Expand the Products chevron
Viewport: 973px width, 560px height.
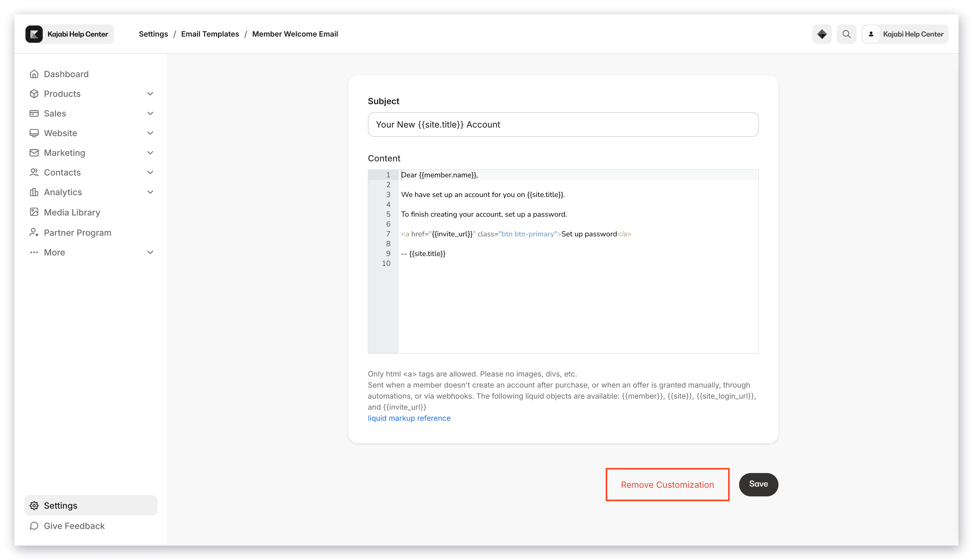point(150,93)
